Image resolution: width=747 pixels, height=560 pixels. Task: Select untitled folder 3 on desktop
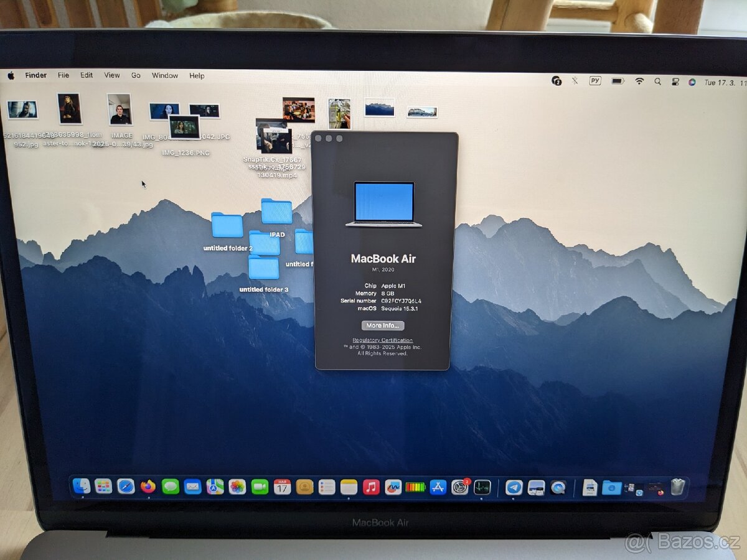pos(263,267)
